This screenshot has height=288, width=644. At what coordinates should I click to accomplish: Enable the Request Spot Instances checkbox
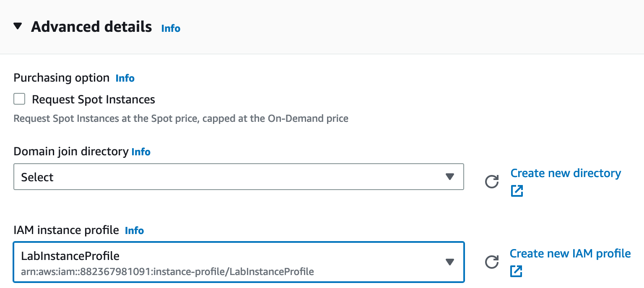[19, 99]
